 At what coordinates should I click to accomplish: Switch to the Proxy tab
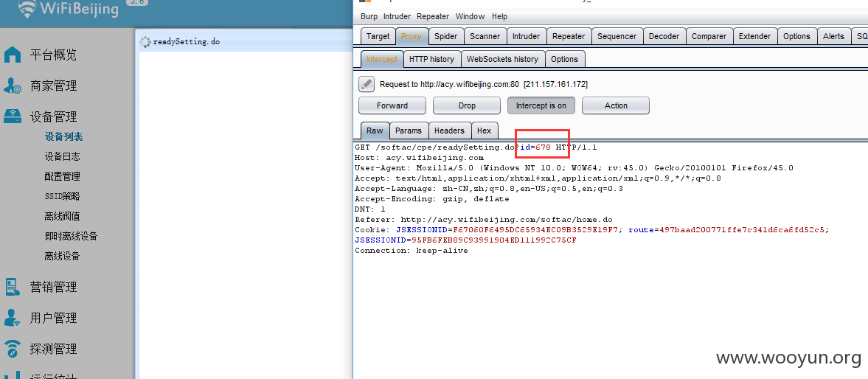coord(412,37)
